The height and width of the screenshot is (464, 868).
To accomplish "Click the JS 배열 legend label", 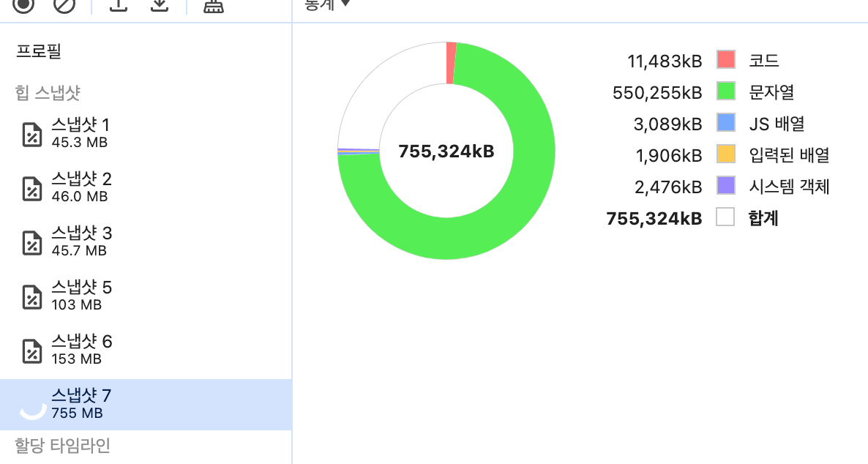I will point(777,124).
